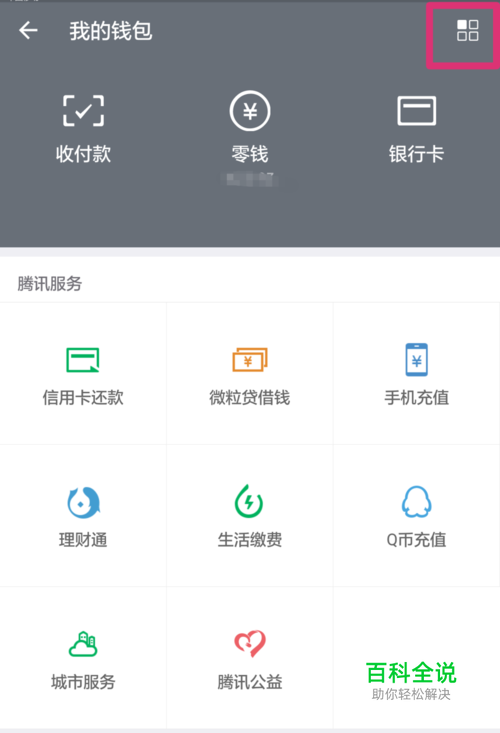Viewport: 500px width, 733px height.
Task: Click the Q币充值 text
Action: [416, 540]
